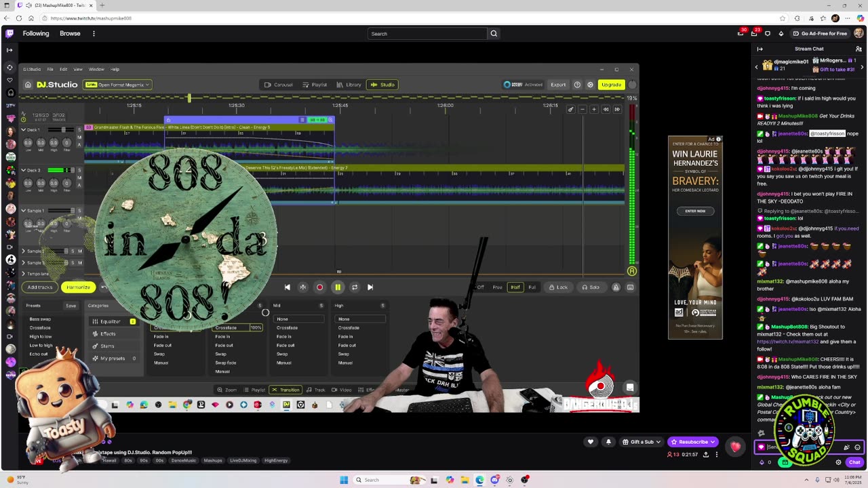Click the Twitch search input field
Image resolution: width=868 pixels, height=488 pixels.
pyautogui.click(x=427, y=33)
